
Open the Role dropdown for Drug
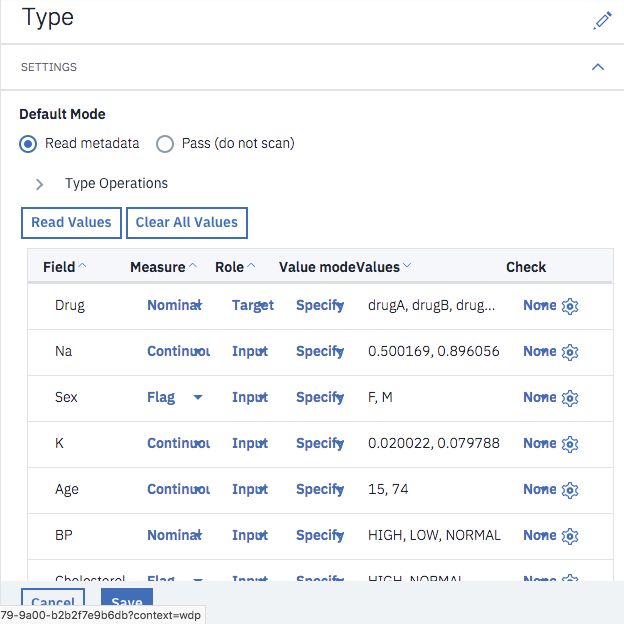(x=252, y=306)
